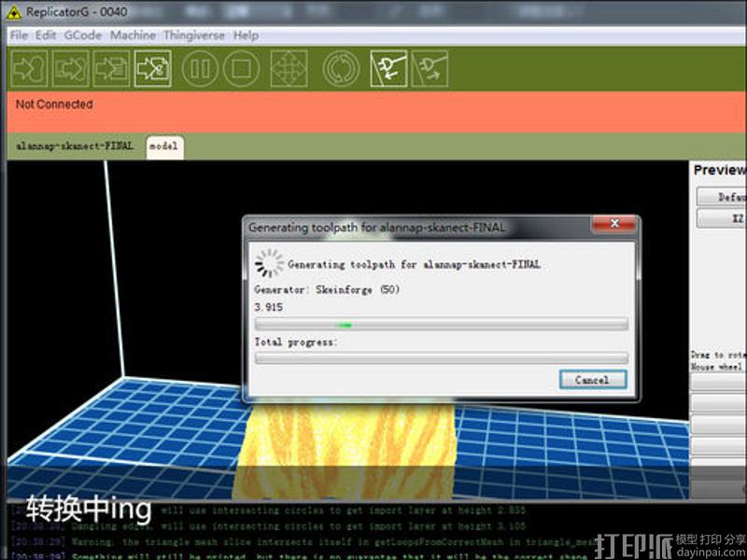Disconnect machine using last toolbar icon
This screenshot has height=560, width=747.
pos(430,69)
